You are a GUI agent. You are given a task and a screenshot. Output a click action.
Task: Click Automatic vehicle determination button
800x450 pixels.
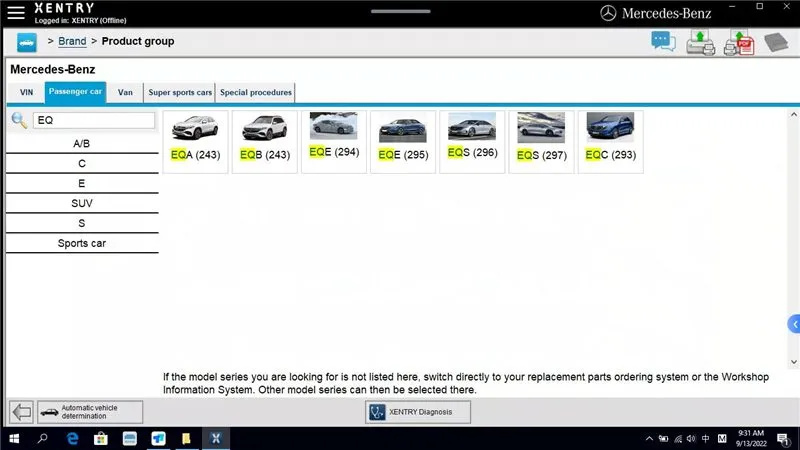[x=90, y=412]
